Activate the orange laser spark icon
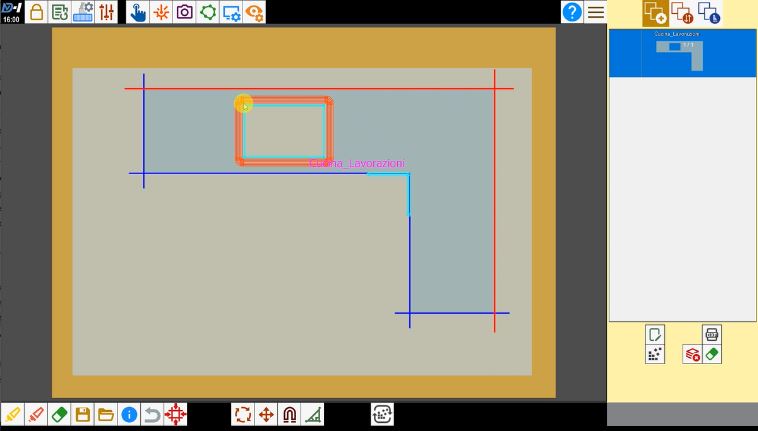The height and width of the screenshot is (431, 758). point(161,12)
